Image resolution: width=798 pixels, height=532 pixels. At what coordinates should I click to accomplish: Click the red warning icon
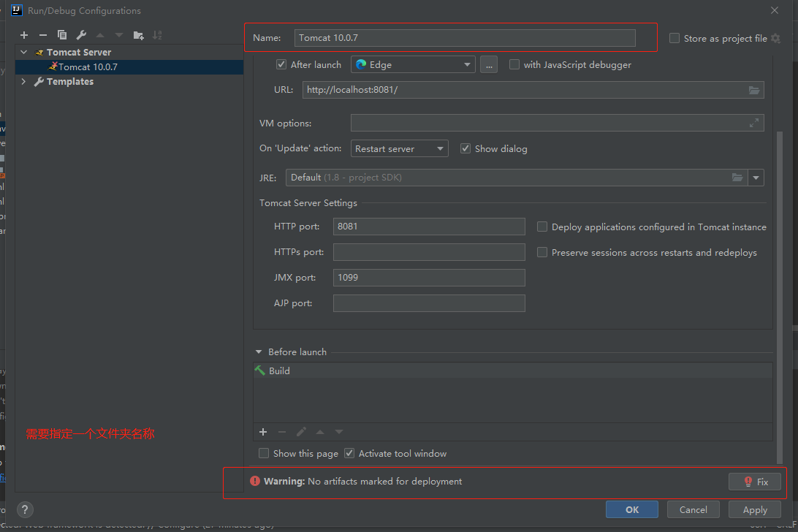255,481
